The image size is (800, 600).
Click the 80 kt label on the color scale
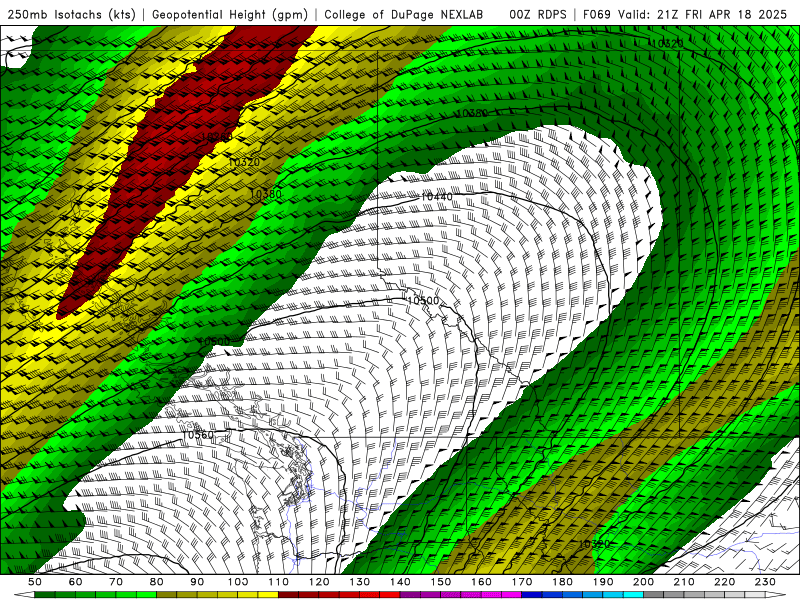(157, 582)
